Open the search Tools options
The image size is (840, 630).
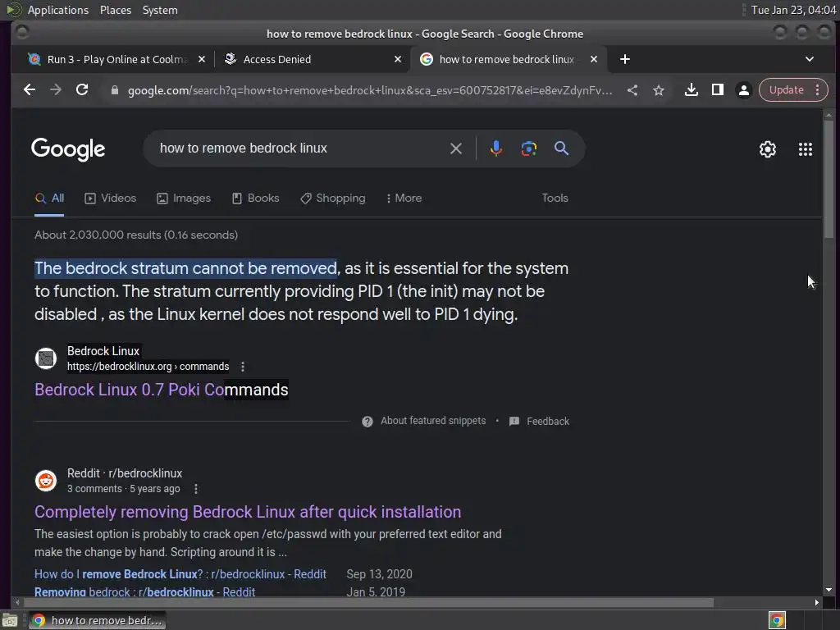555,199
